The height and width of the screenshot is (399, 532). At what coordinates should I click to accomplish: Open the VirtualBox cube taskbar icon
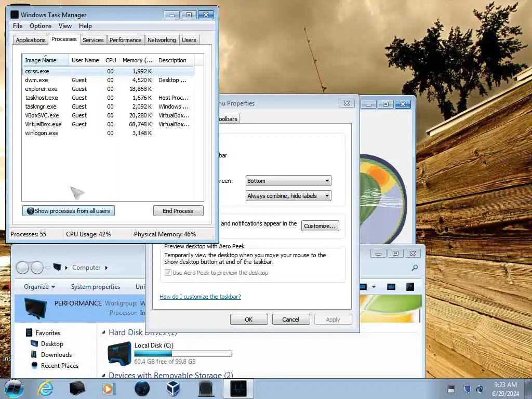coord(174,388)
